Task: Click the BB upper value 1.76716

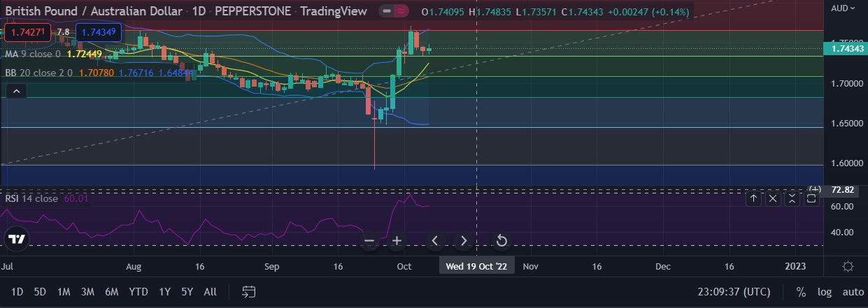Action: [x=136, y=72]
